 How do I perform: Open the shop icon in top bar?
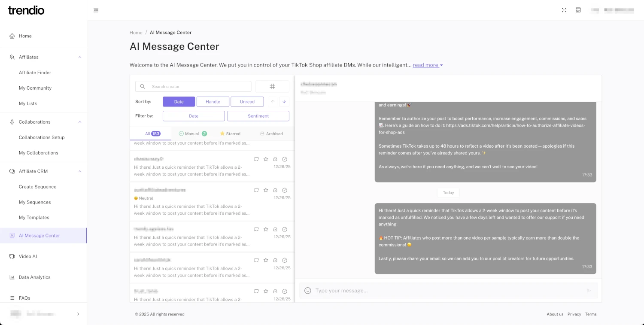coord(578,10)
